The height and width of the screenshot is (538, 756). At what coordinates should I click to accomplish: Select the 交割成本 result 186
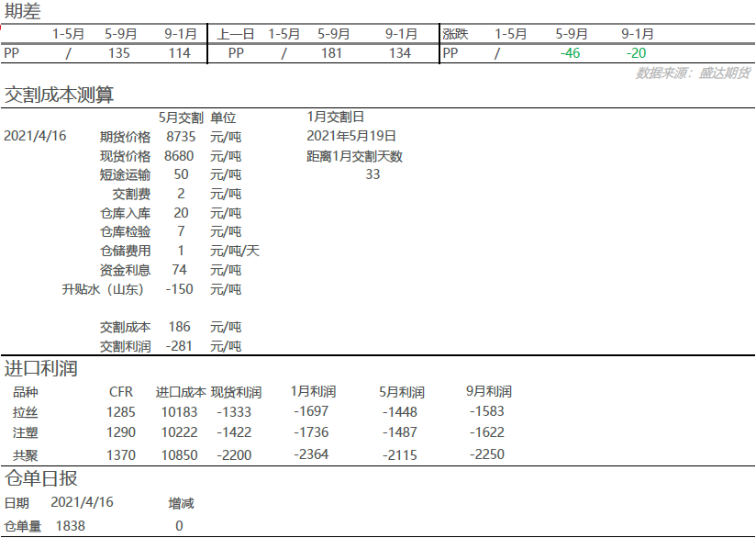tap(180, 327)
